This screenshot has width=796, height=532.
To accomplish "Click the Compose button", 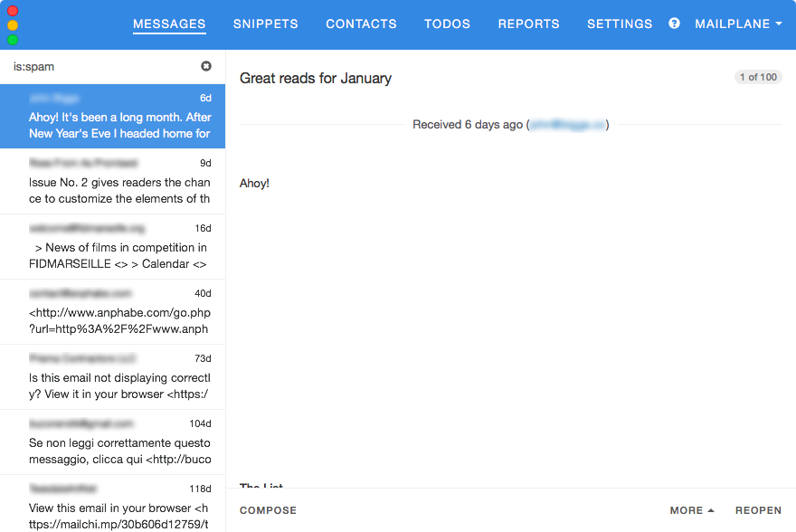I will tap(268, 510).
